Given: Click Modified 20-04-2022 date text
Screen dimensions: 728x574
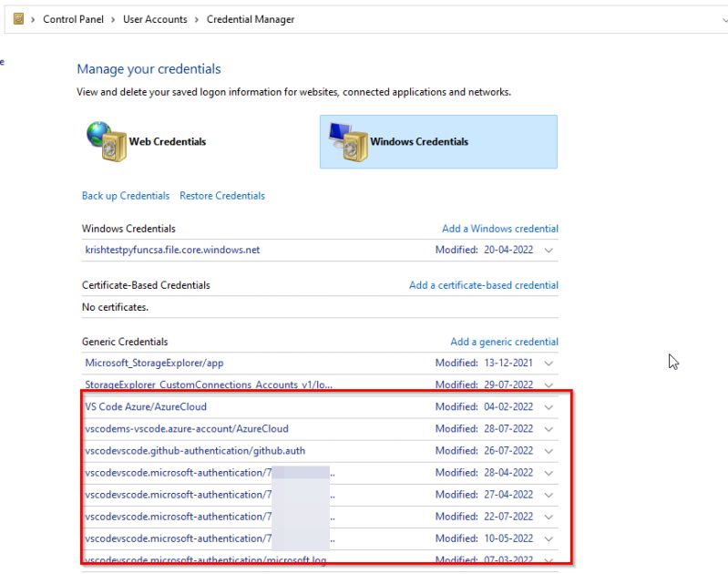Looking at the screenshot, I should (484, 250).
